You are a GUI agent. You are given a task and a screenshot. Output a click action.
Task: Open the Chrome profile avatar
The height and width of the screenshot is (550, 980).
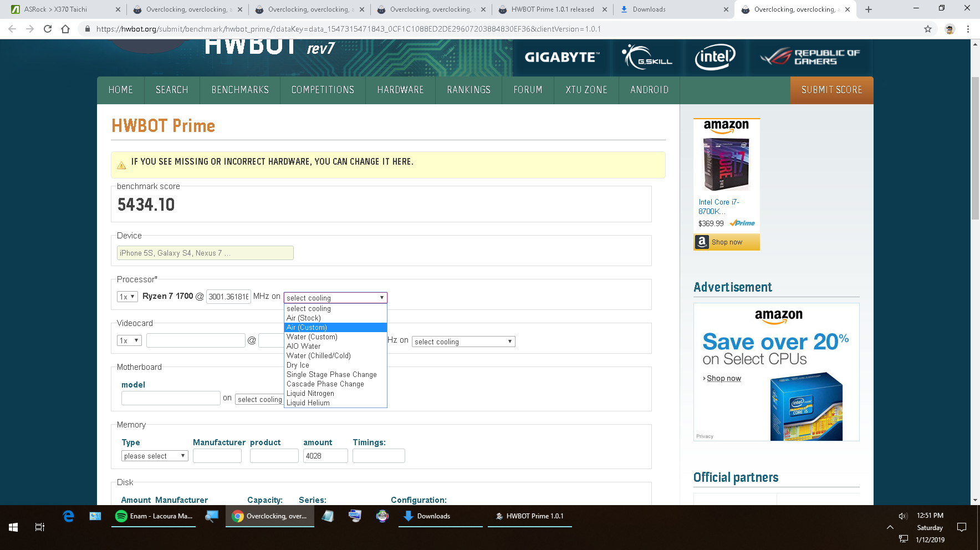click(950, 29)
